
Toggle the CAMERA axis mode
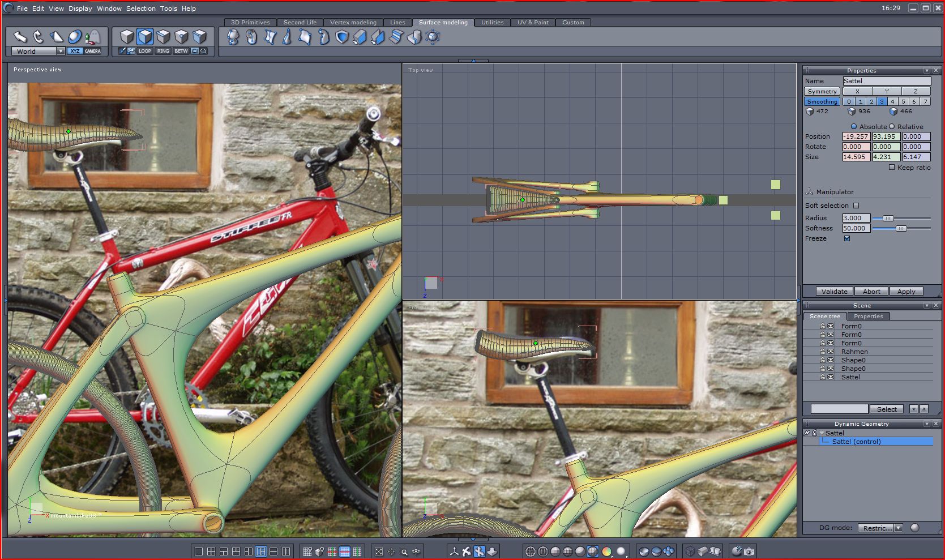click(x=93, y=51)
